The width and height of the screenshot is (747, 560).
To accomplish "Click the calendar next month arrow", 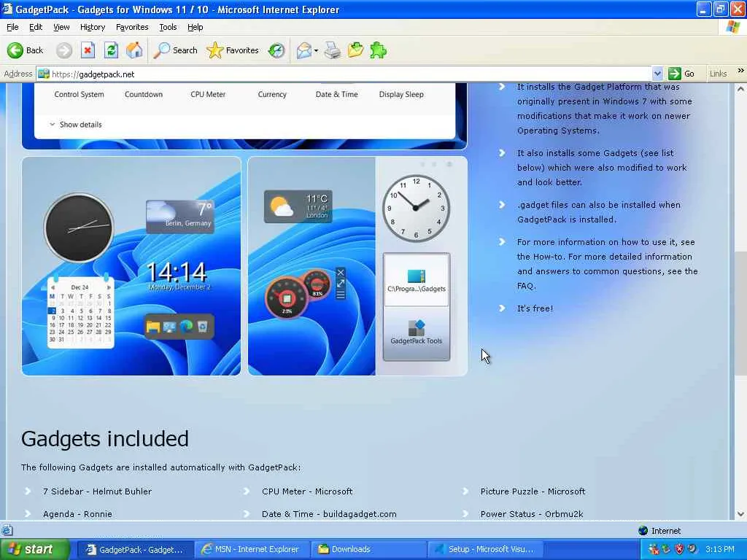I will 109,287.
